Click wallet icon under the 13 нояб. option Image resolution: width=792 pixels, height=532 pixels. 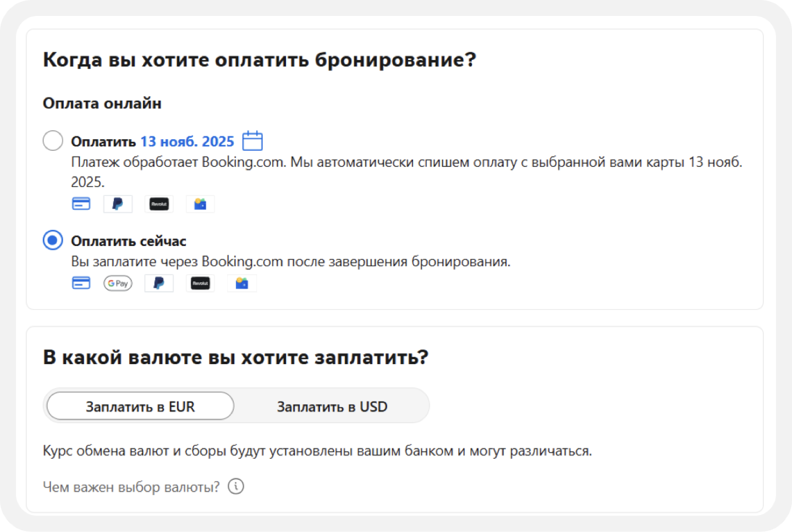click(x=200, y=204)
